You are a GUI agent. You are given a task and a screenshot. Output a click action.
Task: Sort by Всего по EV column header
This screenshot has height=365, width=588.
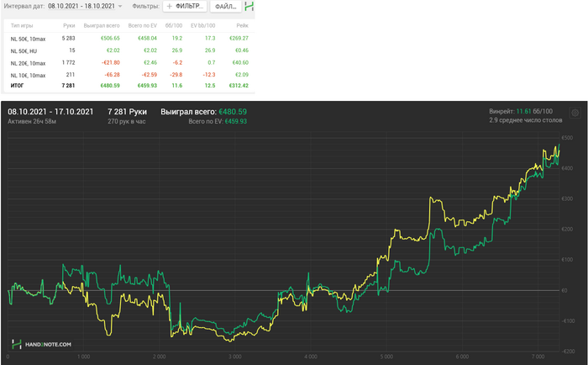(x=142, y=26)
